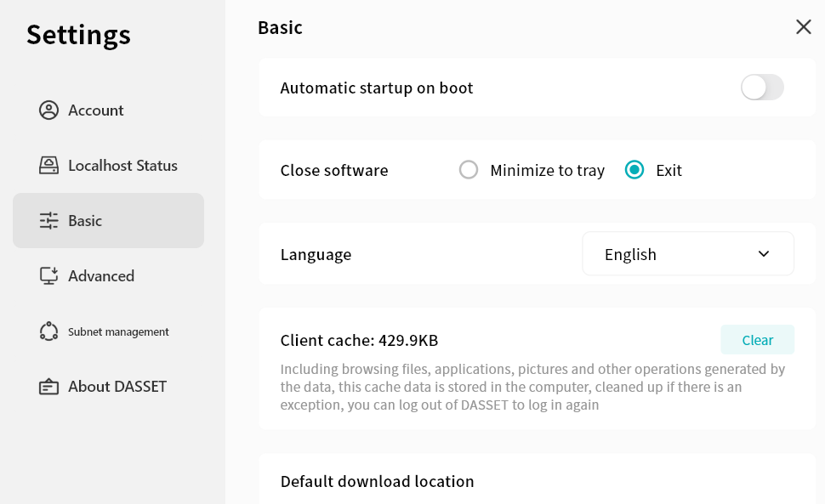The image size is (825, 504).
Task: Clear the client cache
Action: click(757, 340)
